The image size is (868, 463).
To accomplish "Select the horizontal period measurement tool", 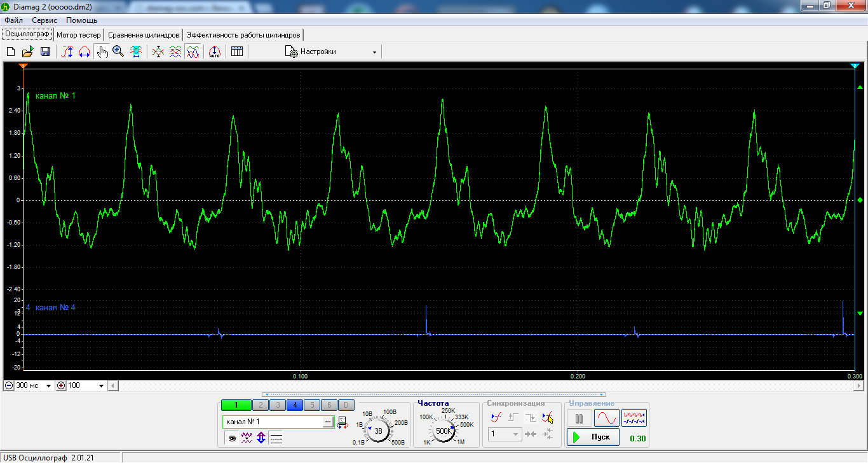I will point(84,52).
